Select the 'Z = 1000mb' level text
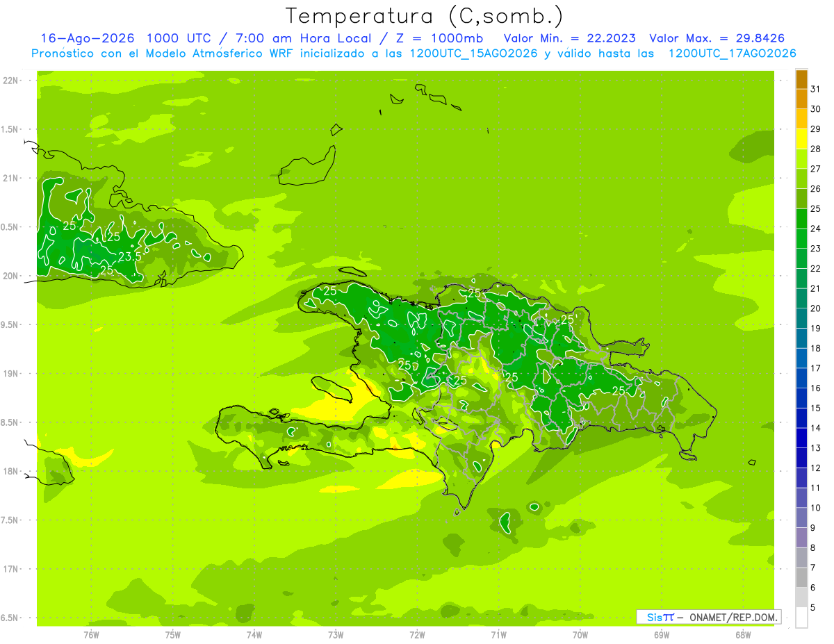 [x=441, y=38]
